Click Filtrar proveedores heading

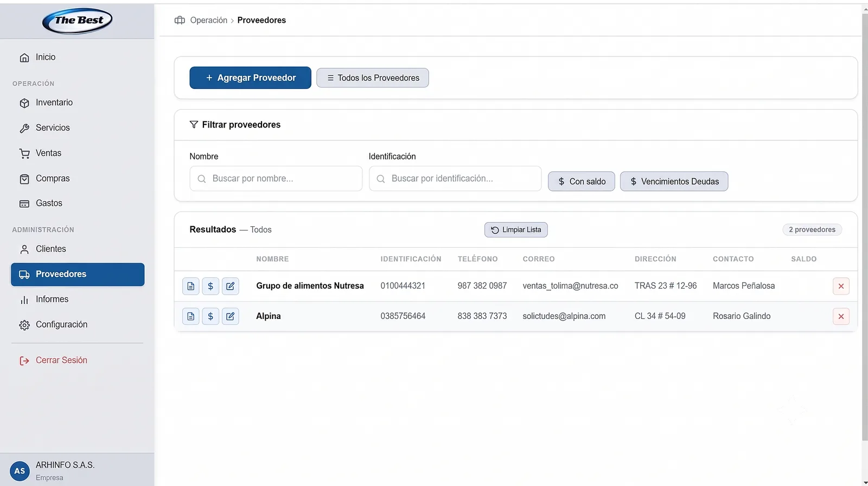tap(241, 125)
